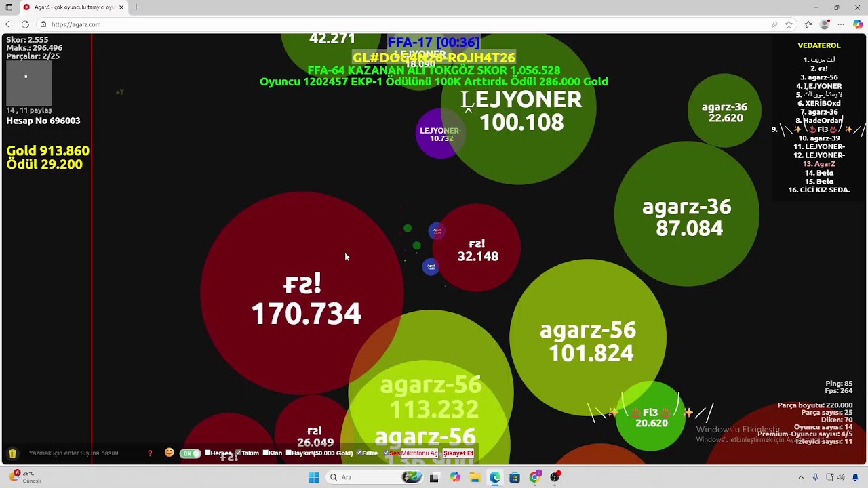868x488 pixels.
Task: Click the Oyuncu sayısı: 14 stat
Action: click(x=823, y=427)
